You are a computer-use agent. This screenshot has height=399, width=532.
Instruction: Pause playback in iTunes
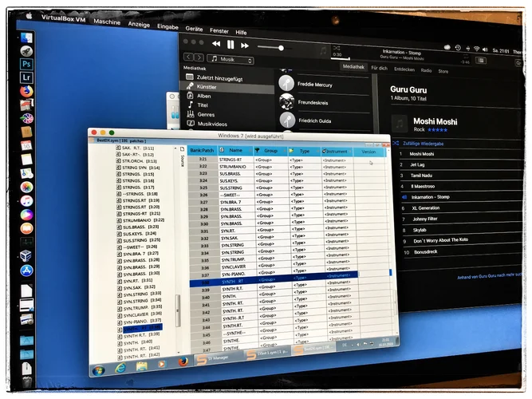pos(231,45)
